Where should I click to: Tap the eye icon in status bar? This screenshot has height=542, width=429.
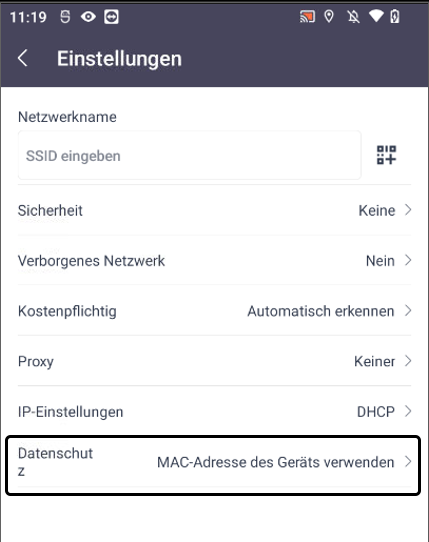[x=88, y=17]
